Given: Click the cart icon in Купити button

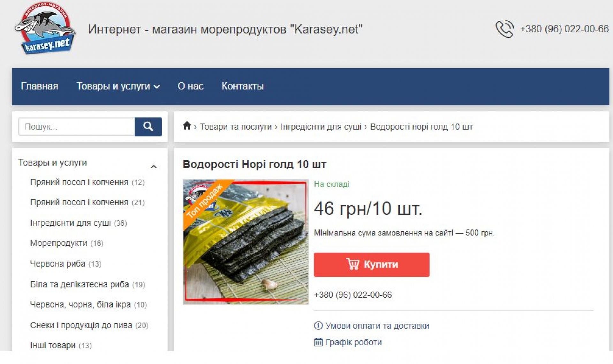Looking at the screenshot, I should pyautogui.click(x=353, y=264).
